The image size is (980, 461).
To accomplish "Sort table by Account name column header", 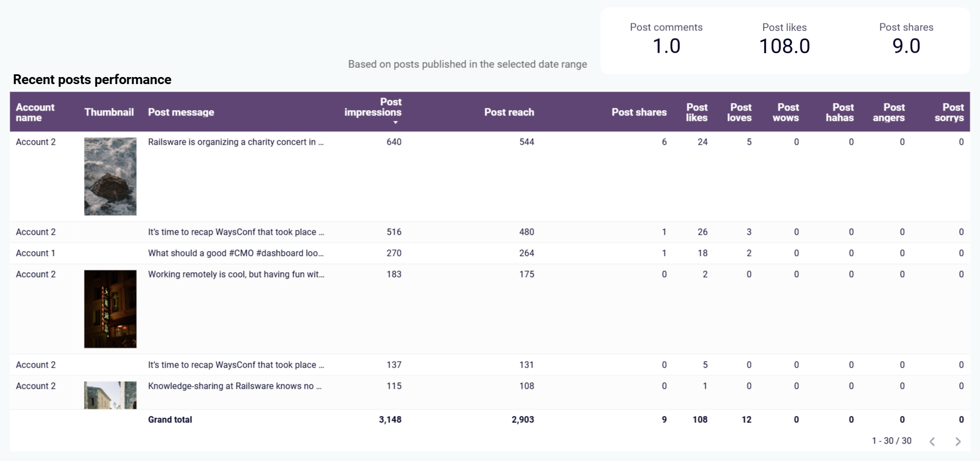I will click(35, 112).
